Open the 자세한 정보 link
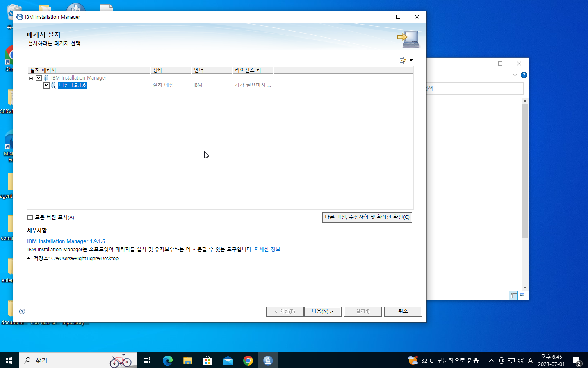 click(269, 249)
